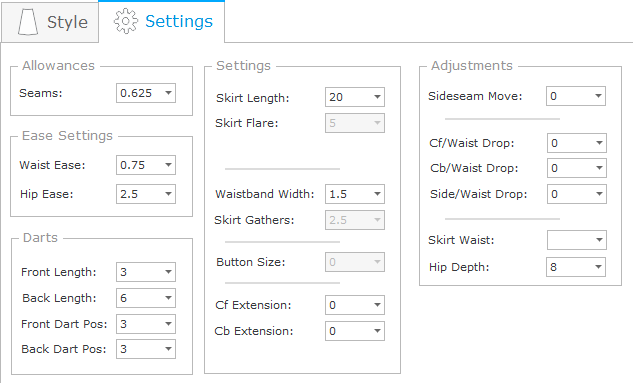
Task: Click the disabled Skirt Gathers dropdown
Action: point(355,220)
